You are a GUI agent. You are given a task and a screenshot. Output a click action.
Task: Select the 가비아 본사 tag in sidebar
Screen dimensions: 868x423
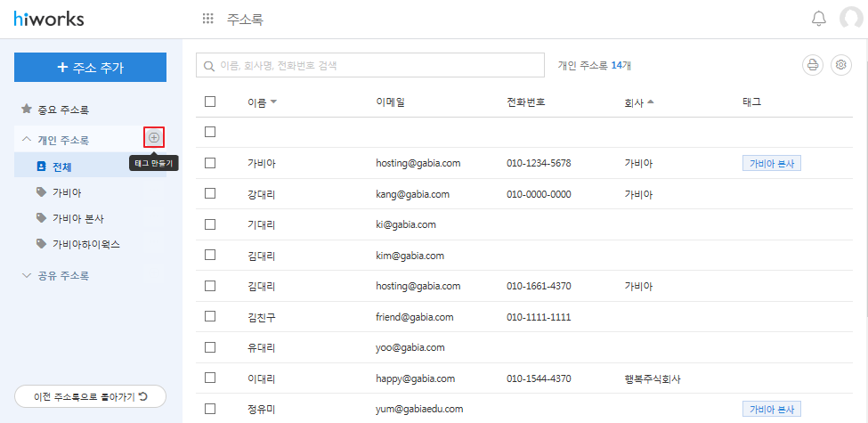pos(78,217)
